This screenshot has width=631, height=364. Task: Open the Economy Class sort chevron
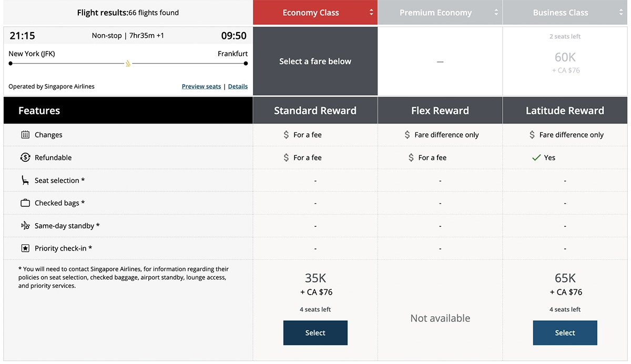point(371,12)
